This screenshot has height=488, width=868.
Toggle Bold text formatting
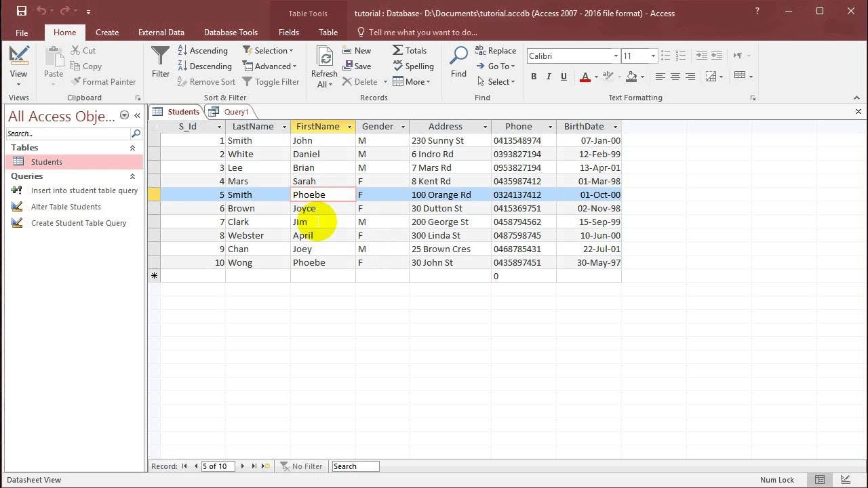point(534,77)
